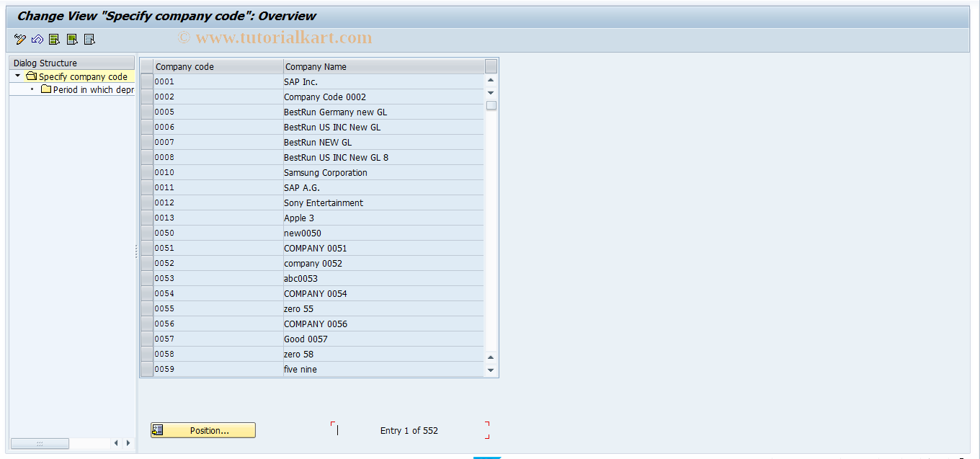
Task: Select the row marker for company code 0005
Action: [147, 112]
